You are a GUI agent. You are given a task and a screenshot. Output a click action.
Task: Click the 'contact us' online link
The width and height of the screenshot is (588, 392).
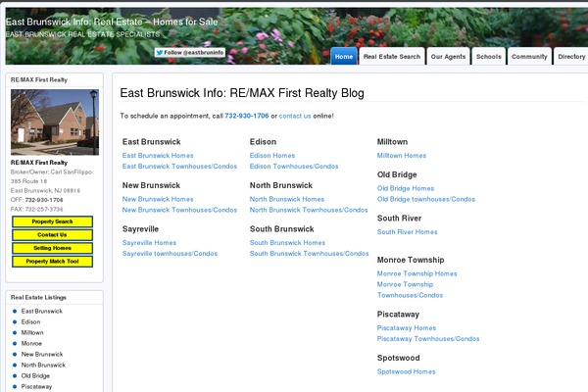click(295, 116)
